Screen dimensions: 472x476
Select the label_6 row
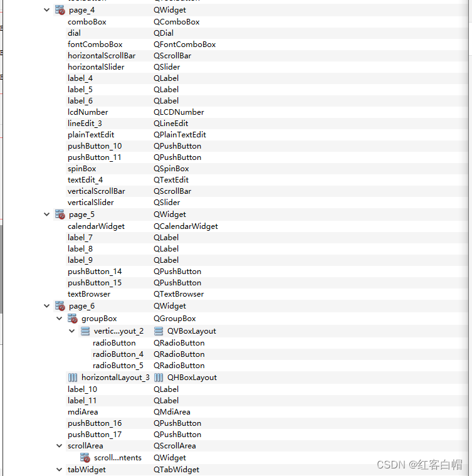coord(80,101)
